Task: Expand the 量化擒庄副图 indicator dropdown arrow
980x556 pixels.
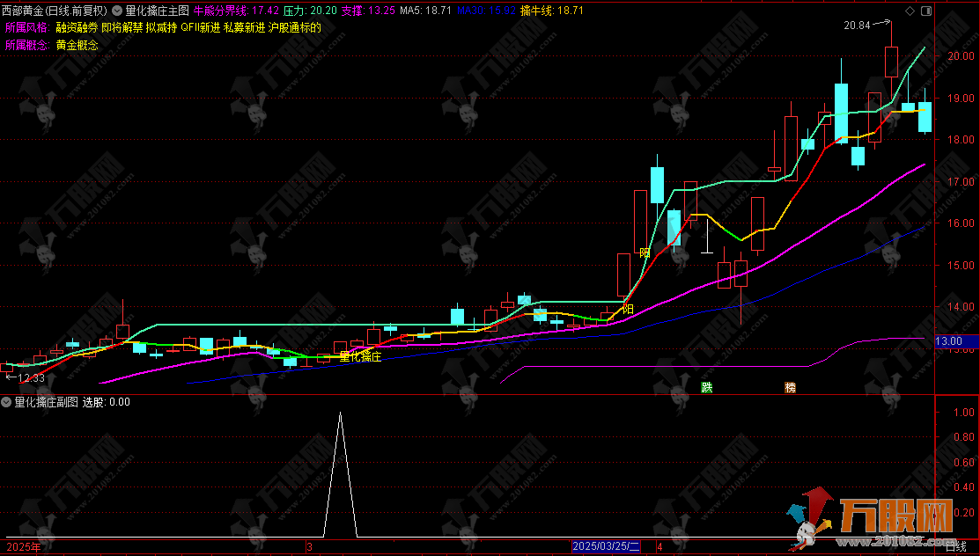Action: [7, 402]
